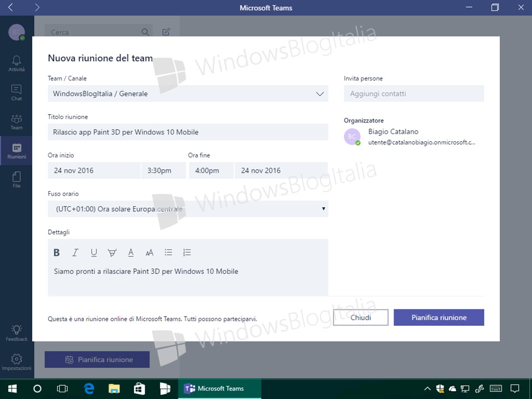Viewport: 532px width, 399px height.
Task: Click the BC profile avatar in sidebar
Action: click(16, 32)
